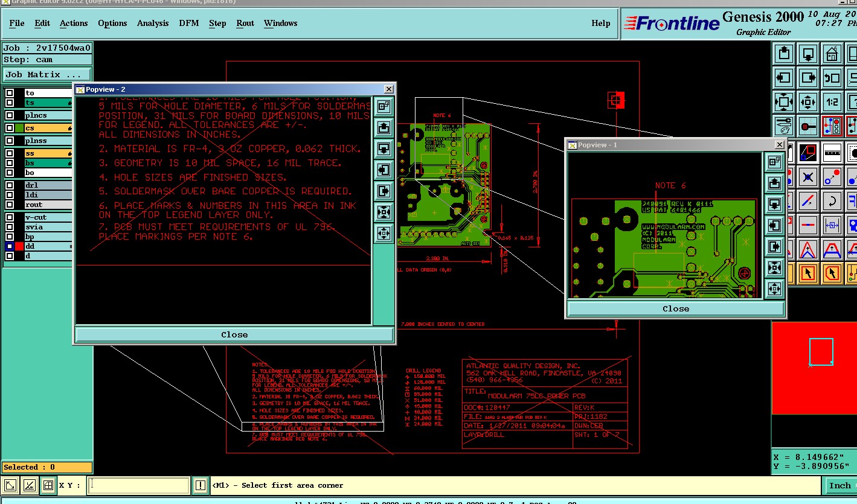The height and width of the screenshot is (504, 857).
Task: Select the orange polygon arrow selection tool
Action: click(x=832, y=273)
